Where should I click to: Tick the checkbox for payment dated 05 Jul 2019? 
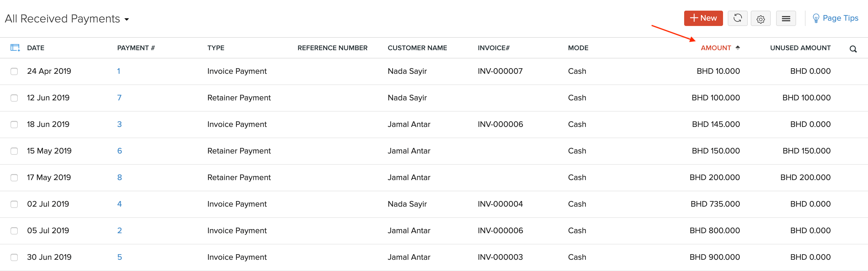coord(14,231)
